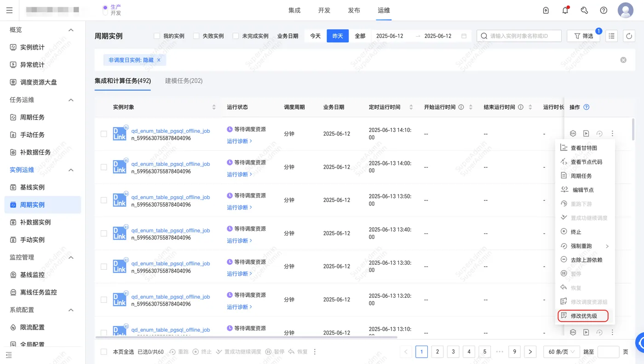Click info icon next to 结束运行时间
This screenshot has height=364, width=644.
pyautogui.click(x=521, y=107)
